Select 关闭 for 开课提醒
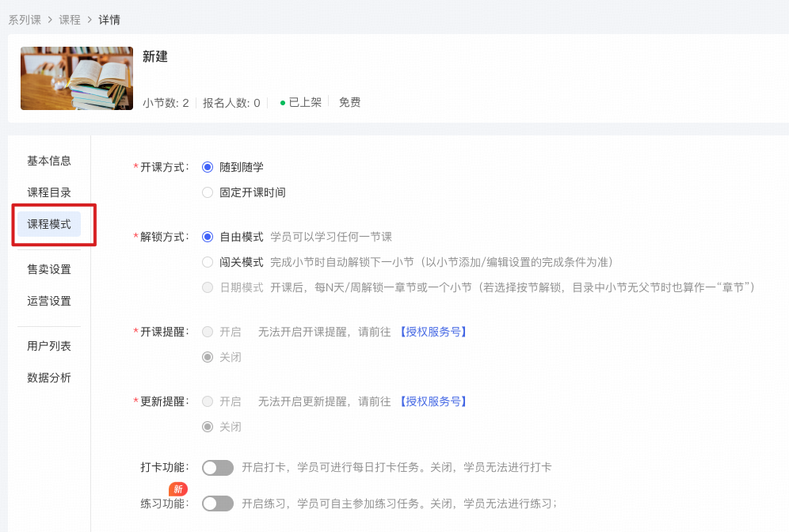This screenshot has width=789, height=532. click(208, 357)
